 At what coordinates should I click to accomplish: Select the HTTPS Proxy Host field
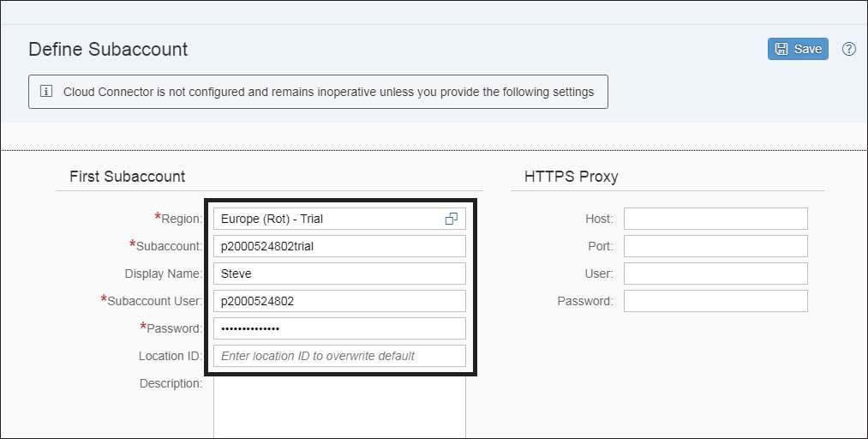715,219
